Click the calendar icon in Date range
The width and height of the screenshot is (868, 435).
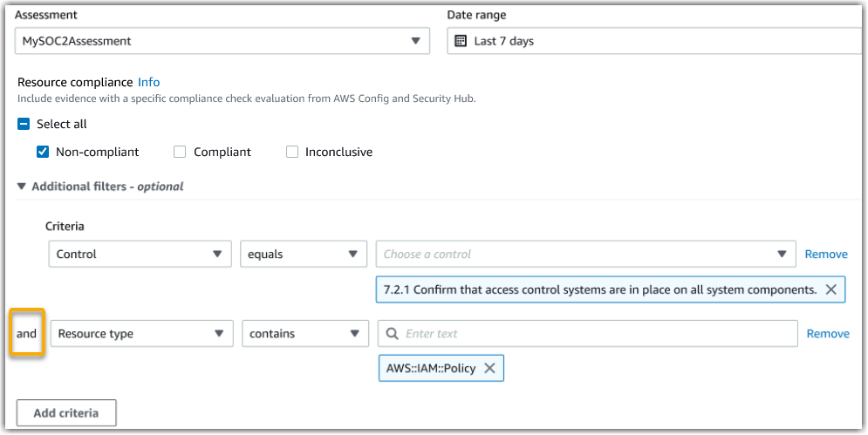click(x=461, y=41)
